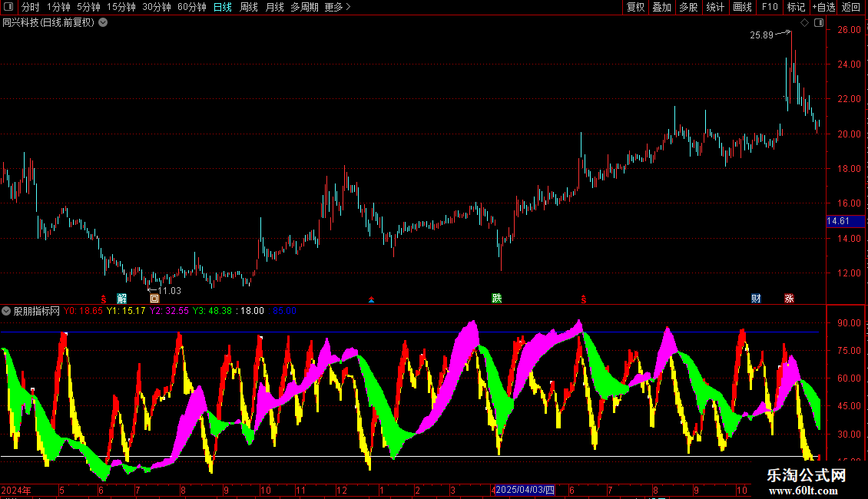Click the '涨' event marker icon
This screenshot has width=868, height=499.
[x=789, y=299]
